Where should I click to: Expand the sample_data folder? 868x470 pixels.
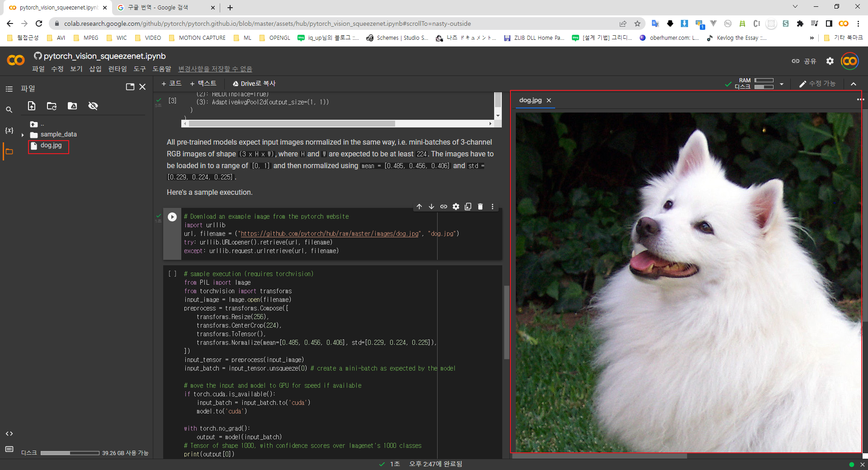(x=23, y=135)
